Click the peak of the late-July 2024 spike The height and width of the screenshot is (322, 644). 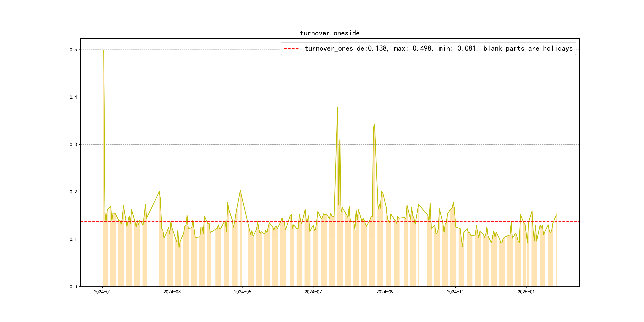click(338, 108)
